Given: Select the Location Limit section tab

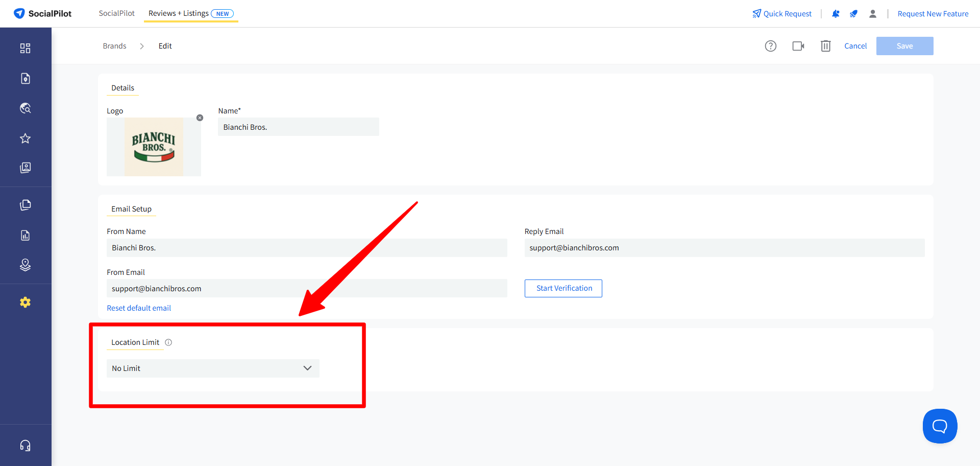Looking at the screenshot, I should (x=135, y=342).
